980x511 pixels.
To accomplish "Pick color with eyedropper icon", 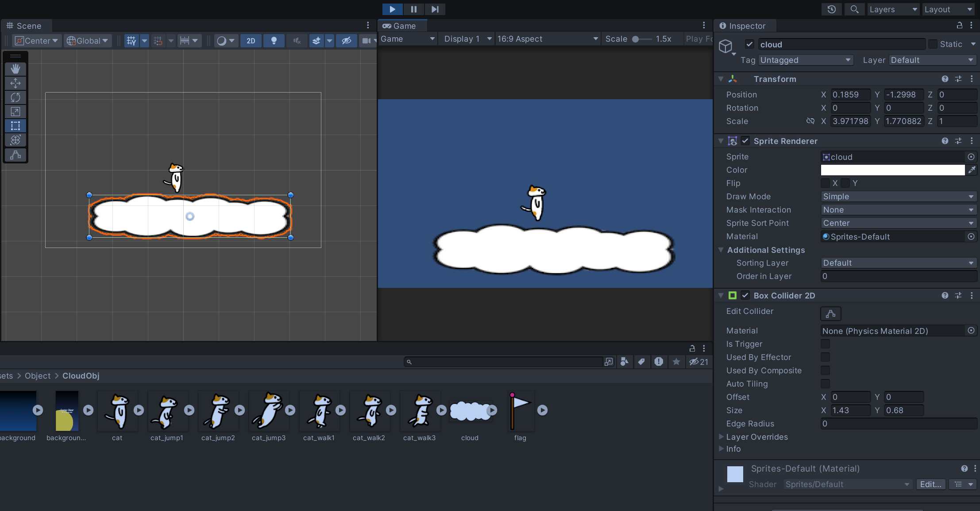I will [972, 170].
